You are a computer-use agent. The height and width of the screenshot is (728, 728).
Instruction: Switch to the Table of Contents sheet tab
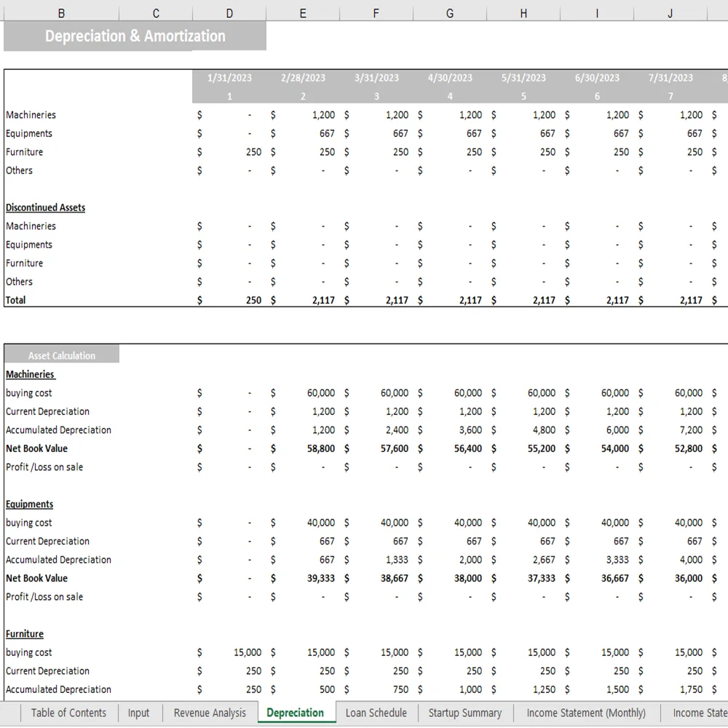pos(68,713)
